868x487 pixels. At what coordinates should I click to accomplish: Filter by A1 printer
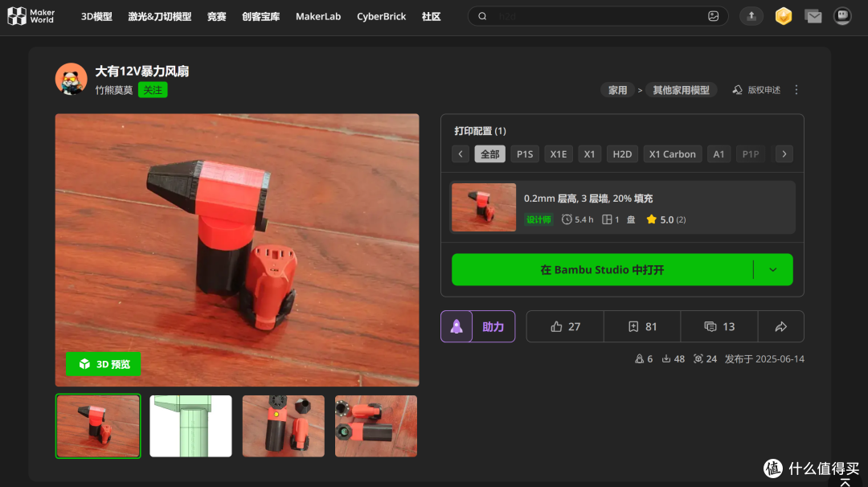pyautogui.click(x=719, y=153)
